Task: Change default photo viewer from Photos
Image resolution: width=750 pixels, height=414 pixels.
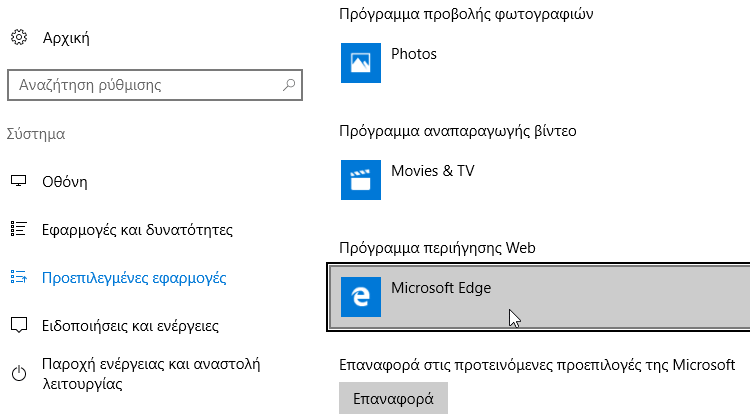Action: [x=540, y=63]
